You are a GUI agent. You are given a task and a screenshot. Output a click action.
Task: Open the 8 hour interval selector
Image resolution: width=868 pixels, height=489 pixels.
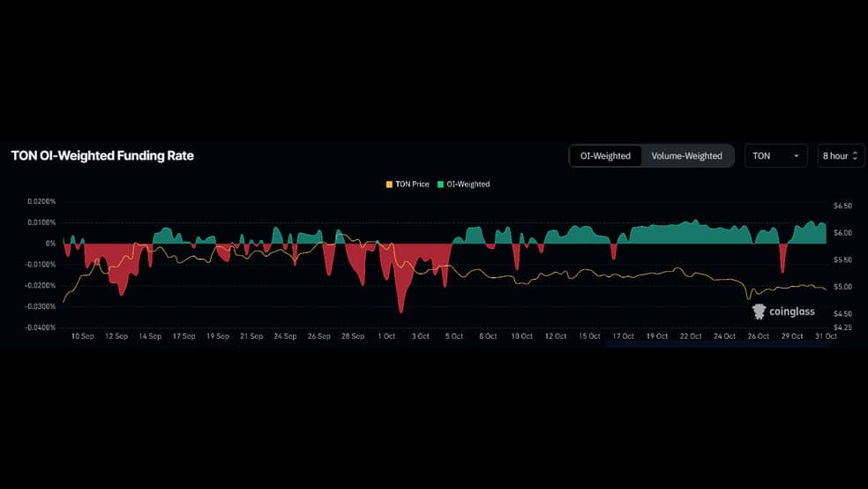tap(841, 155)
